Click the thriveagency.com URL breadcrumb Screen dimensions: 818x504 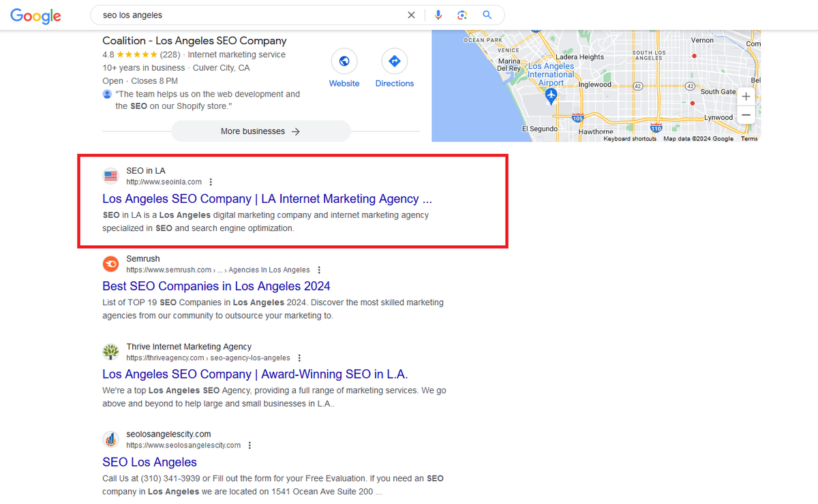tap(208, 358)
